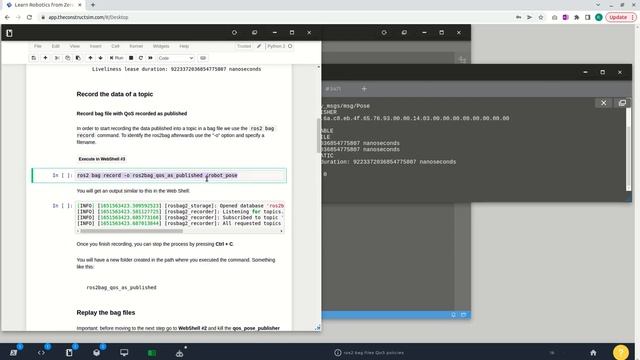
Task: Open the Chrome extensions puzzle icon
Action: click(576, 17)
